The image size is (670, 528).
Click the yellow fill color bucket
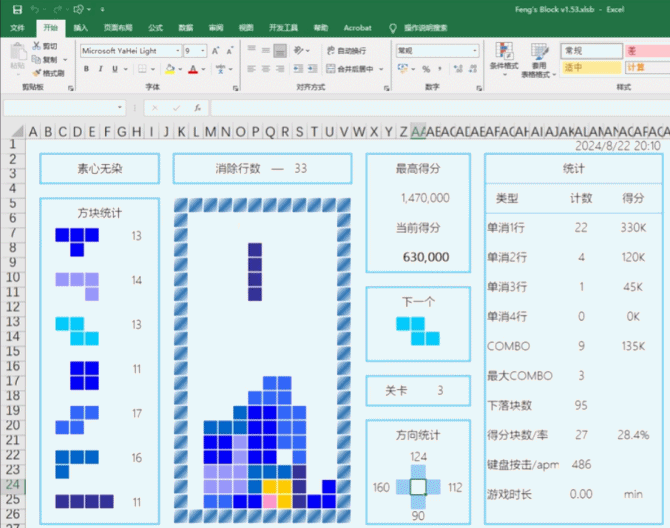coord(170,69)
